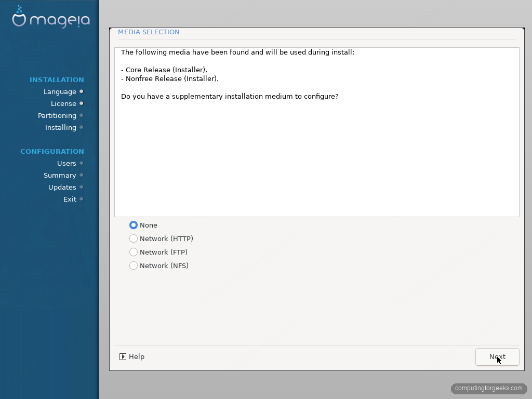Click the Exit step in sidebar

click(x=70, y=199)
